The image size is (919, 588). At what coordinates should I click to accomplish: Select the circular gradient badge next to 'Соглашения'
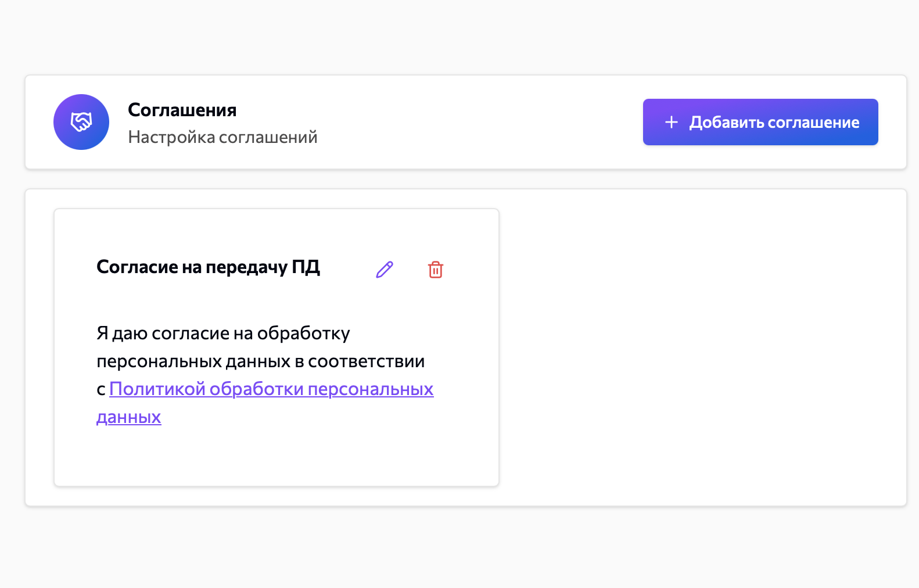point(81,122)
